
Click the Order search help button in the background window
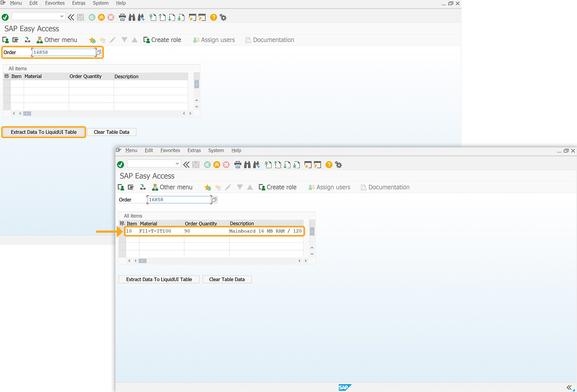coord(99,52)
